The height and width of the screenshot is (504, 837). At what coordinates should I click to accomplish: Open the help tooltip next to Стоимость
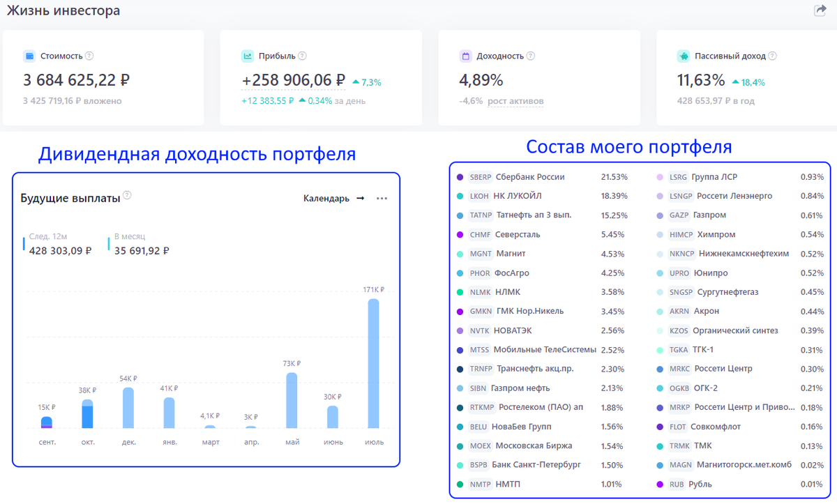tap(89, 56)
